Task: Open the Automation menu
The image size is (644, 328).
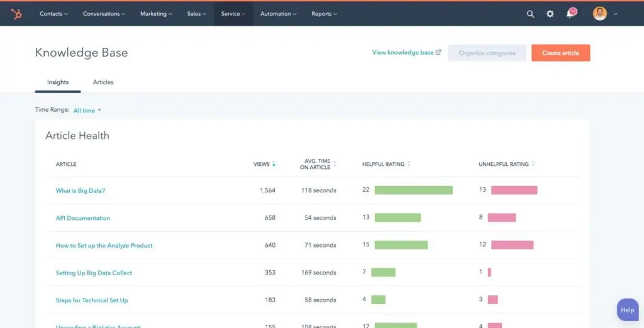Action: (x=279, y=14)
